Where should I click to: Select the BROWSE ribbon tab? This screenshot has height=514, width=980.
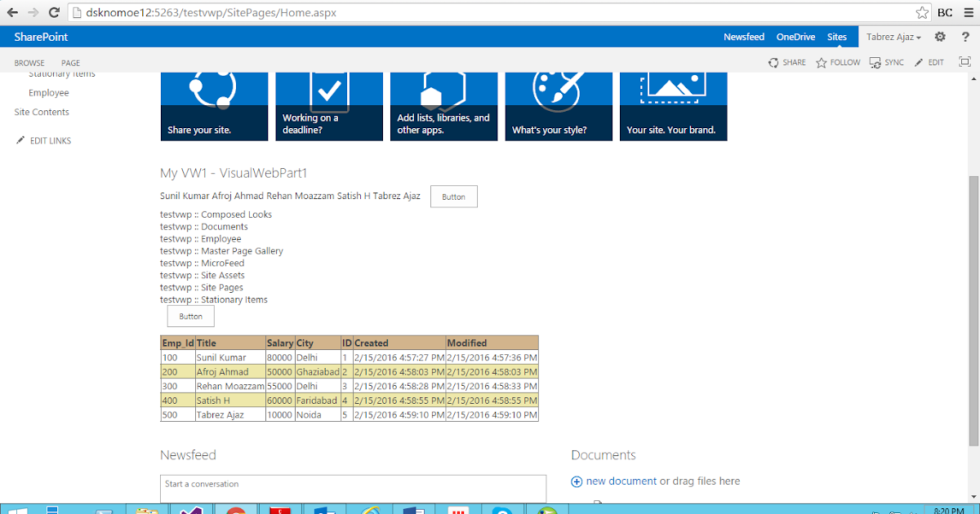click(29, 63)
